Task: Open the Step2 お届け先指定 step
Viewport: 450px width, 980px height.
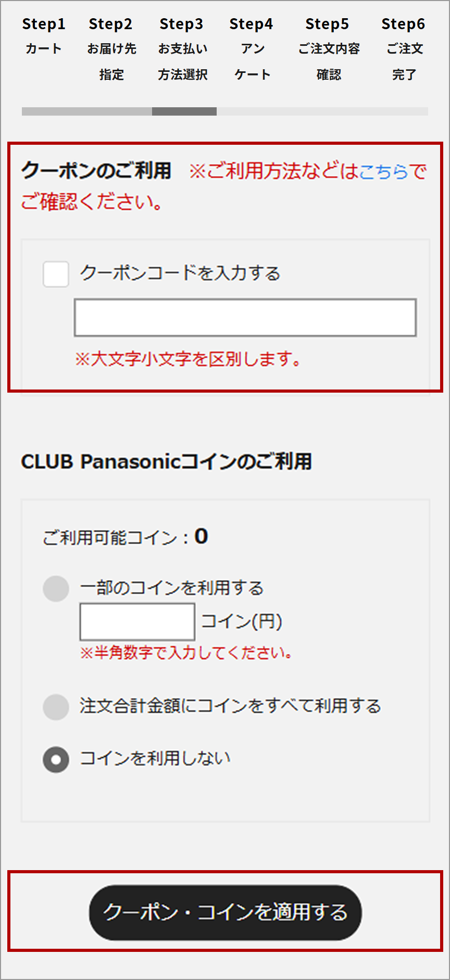Action: coord(111,49)
